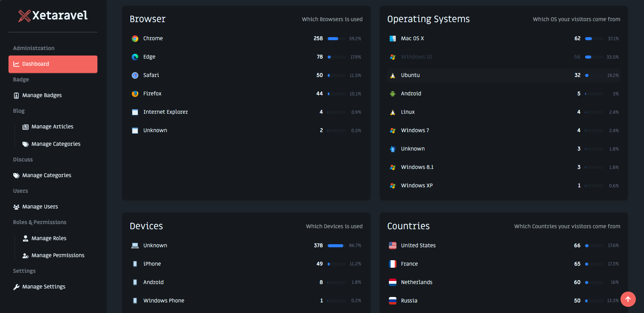The image size is (644, 313).
Task: Open Manage Users page
Action: coord(40,206)
